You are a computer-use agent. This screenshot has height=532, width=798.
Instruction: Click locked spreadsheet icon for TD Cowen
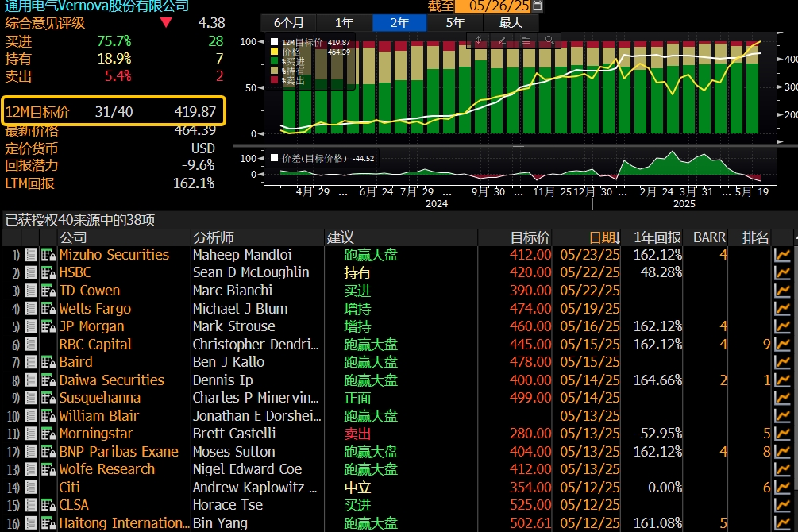tap(48, 291)
